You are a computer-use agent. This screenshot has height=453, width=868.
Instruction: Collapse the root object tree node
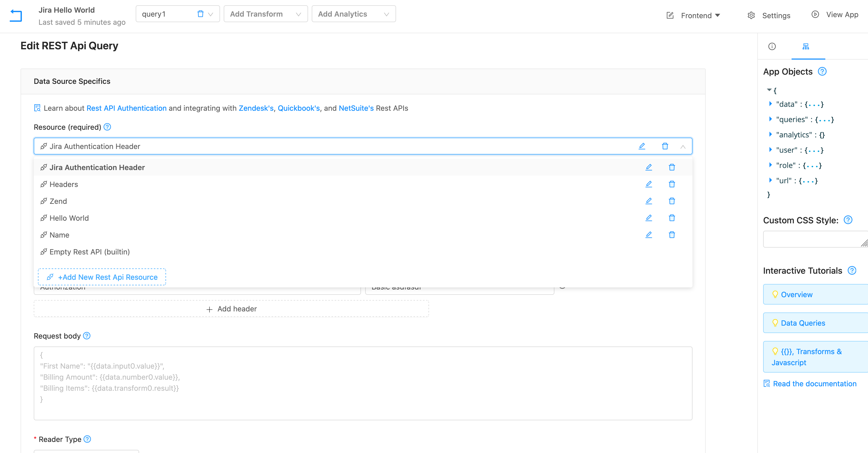769,90
